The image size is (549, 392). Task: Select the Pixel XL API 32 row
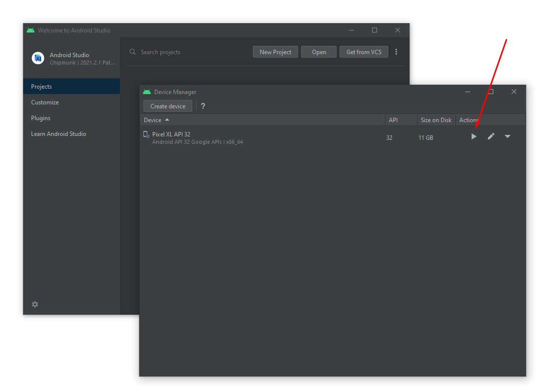click(333, 137)
